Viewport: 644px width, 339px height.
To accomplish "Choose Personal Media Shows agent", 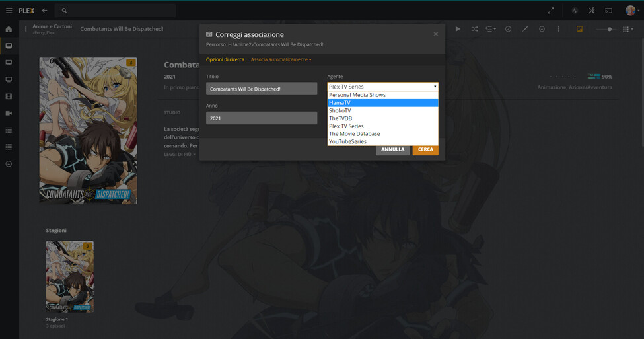I will pos(383,95).
